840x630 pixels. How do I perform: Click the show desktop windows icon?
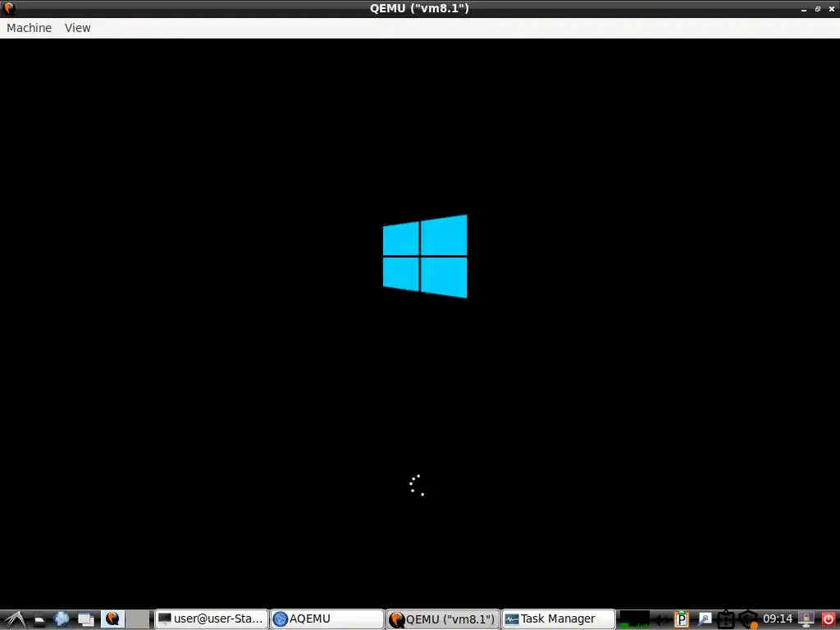click(85, 619)
